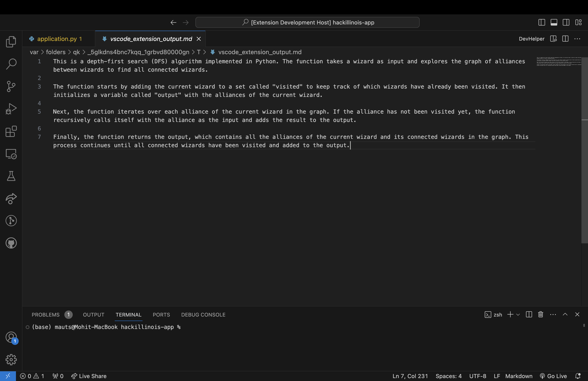This screenshot has width=588, height=381.
Task: Toggle the bottom panel visibility
Action: 554,23
